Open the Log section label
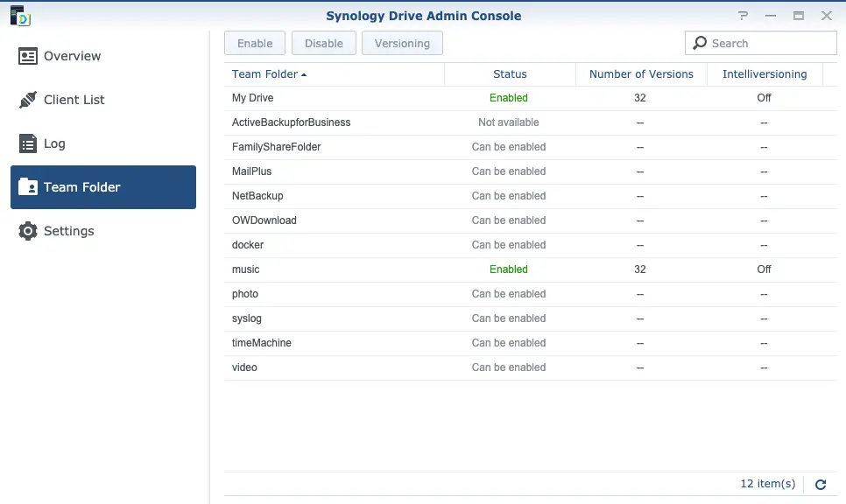 [x=54, y=143]
